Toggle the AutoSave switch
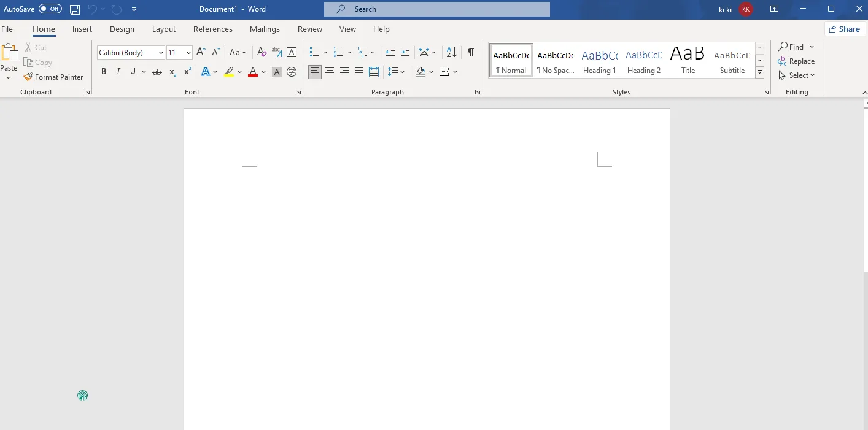Image resolution: width=868 pixels, height=430 pixels. click(x=50, y=9)
